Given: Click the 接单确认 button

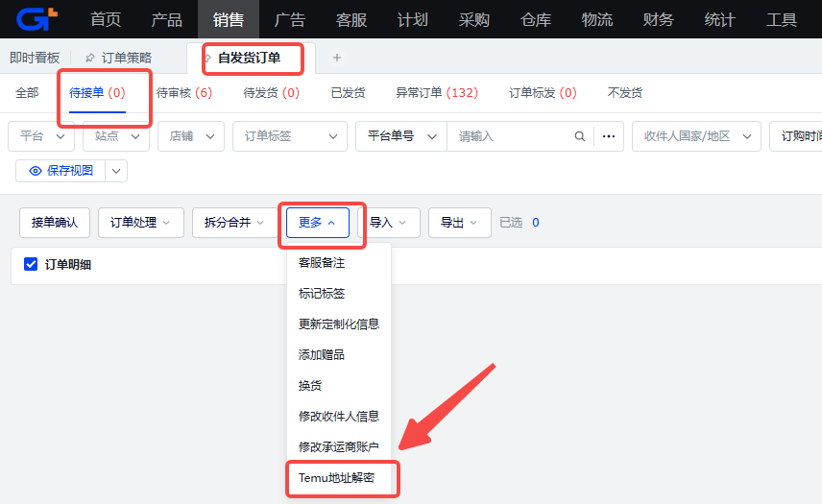Looking at the screenshot, I should (x=55, y=223).
